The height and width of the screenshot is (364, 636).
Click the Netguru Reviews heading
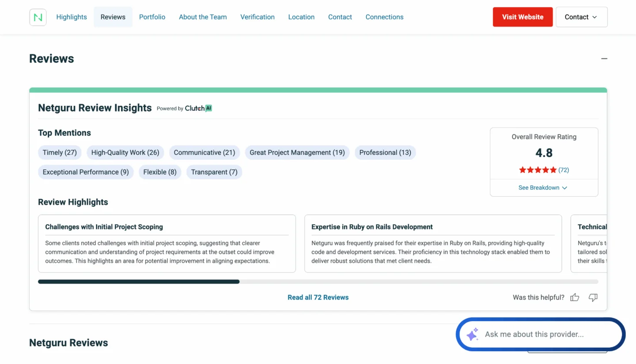tap(68, 343)
